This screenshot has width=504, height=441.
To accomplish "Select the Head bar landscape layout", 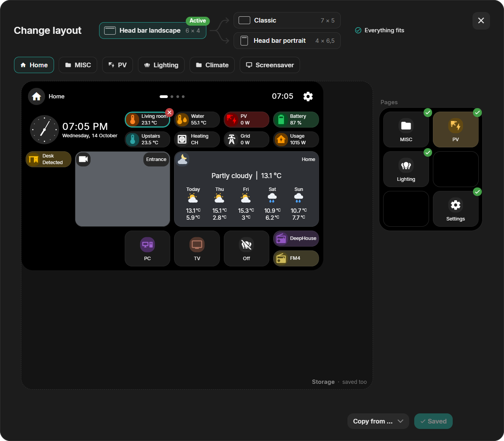I will [152, 30].
